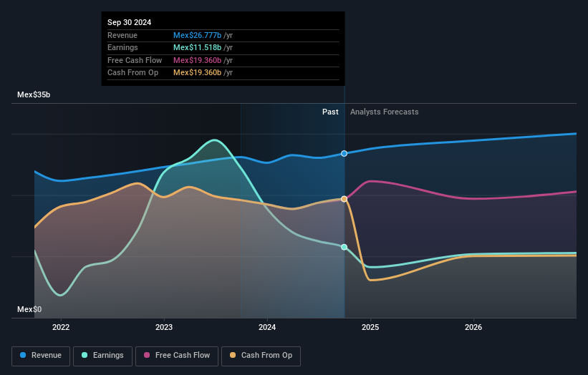588x375 pixels.
Task: Click the Free Cash Flow label in tooltip
Action: 135,60
